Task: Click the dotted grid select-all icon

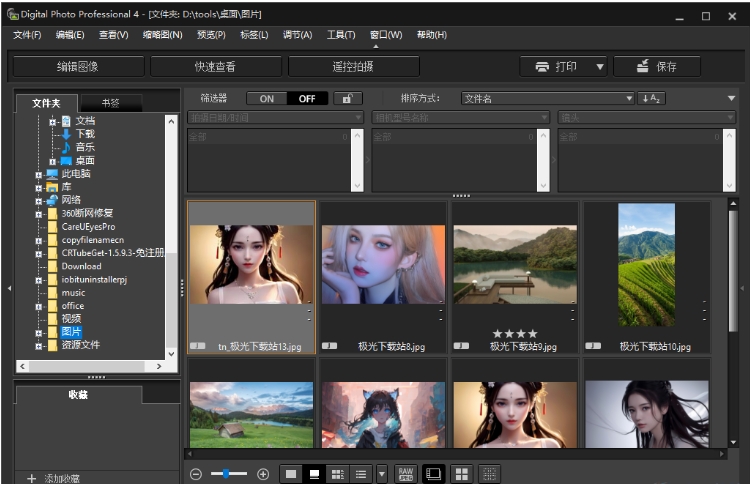Action: (x=489, y=474)
